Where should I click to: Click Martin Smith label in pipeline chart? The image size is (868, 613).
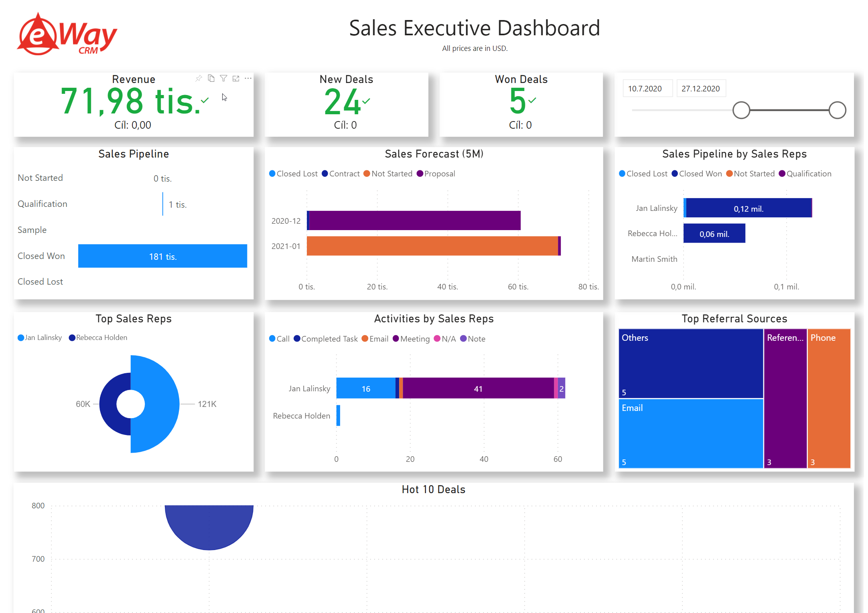pyautogui.click(x=654, y=259)
